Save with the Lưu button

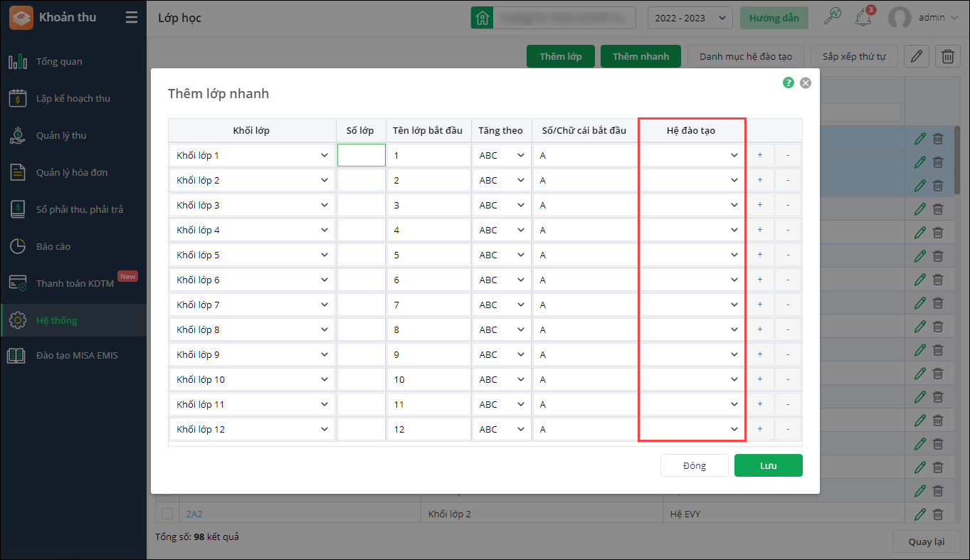[769, 465]
